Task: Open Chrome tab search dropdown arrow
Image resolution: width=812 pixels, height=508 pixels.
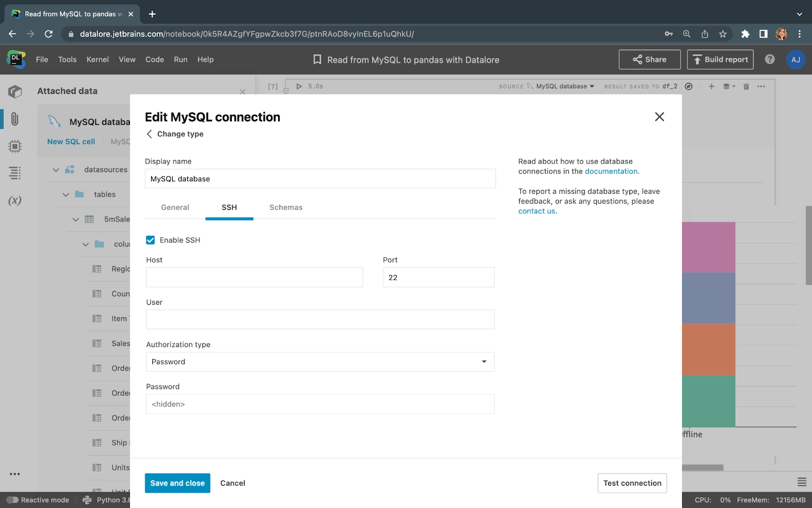Action: pyautogui.click(x=799, y=14)
